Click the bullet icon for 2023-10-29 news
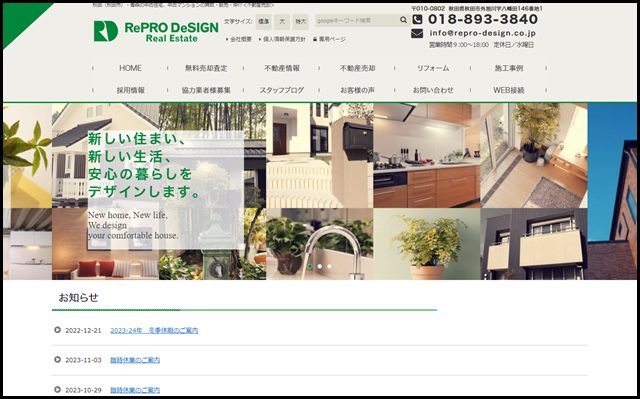Viewport: 640px width, 399px height. pos(58,389)
